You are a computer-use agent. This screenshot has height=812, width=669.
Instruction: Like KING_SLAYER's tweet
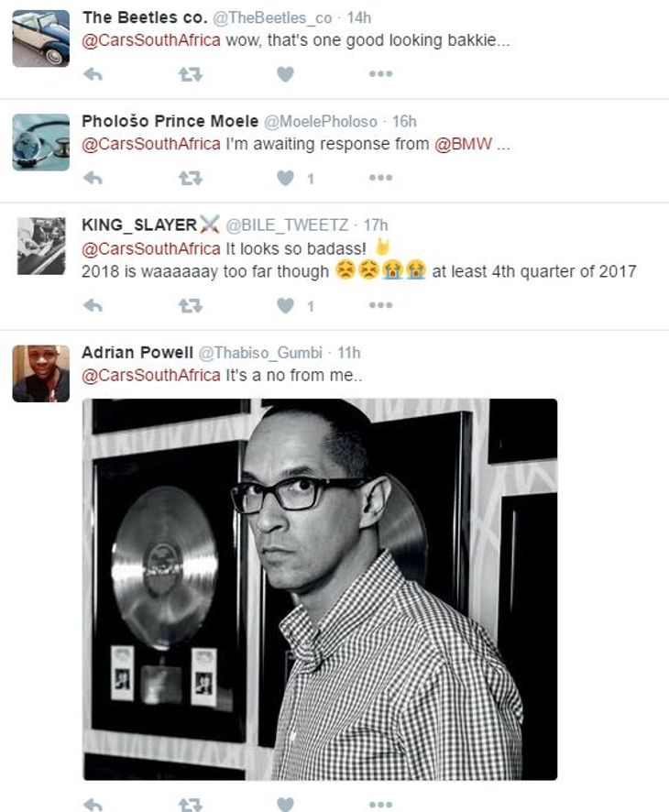(x=285, y=305)
